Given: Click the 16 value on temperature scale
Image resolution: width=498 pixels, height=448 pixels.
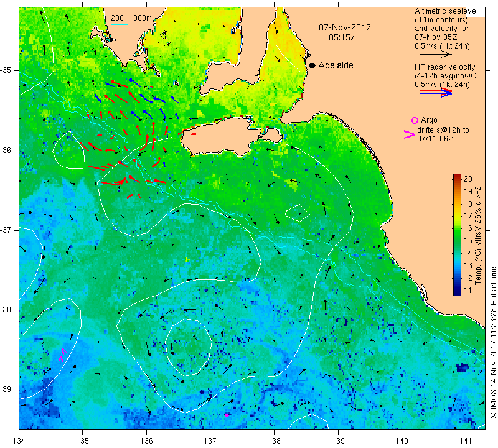Looking at the screenshot, I should (468, 228).
